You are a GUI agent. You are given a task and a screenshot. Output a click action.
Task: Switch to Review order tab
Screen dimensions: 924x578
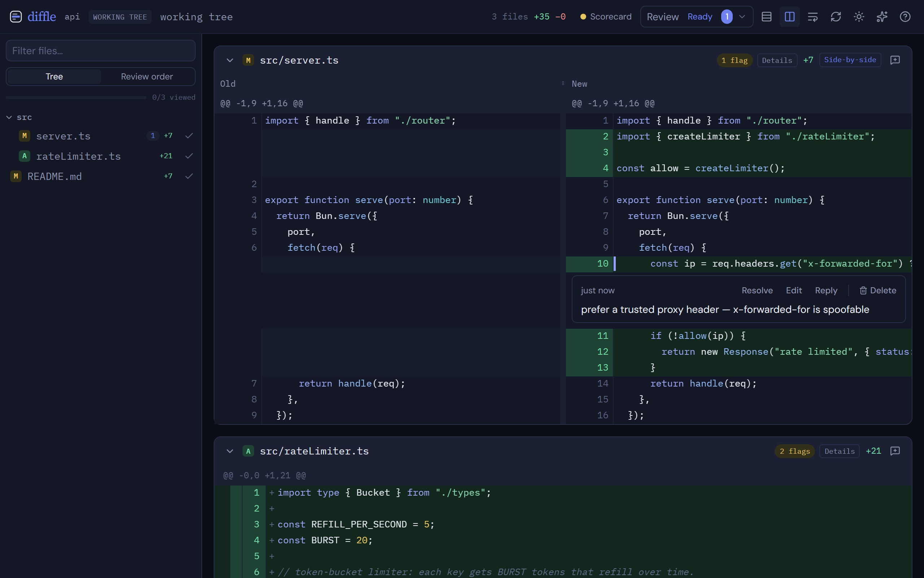(147, 77)
